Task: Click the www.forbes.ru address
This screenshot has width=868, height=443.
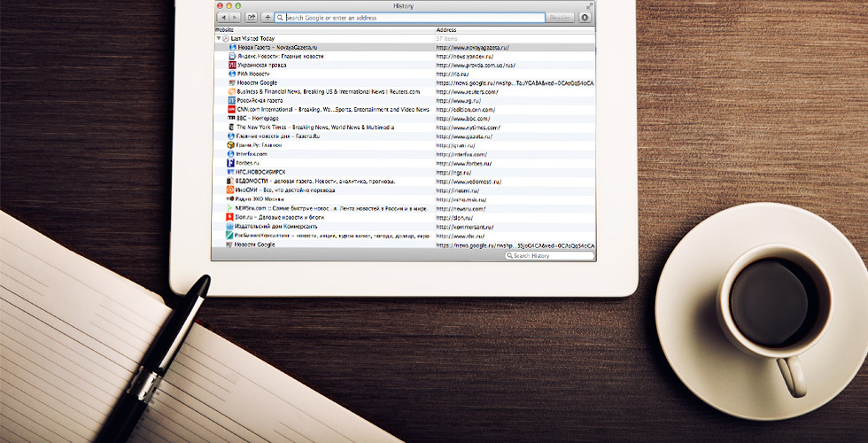Action: pyautogui.click(x=464, y=163)
